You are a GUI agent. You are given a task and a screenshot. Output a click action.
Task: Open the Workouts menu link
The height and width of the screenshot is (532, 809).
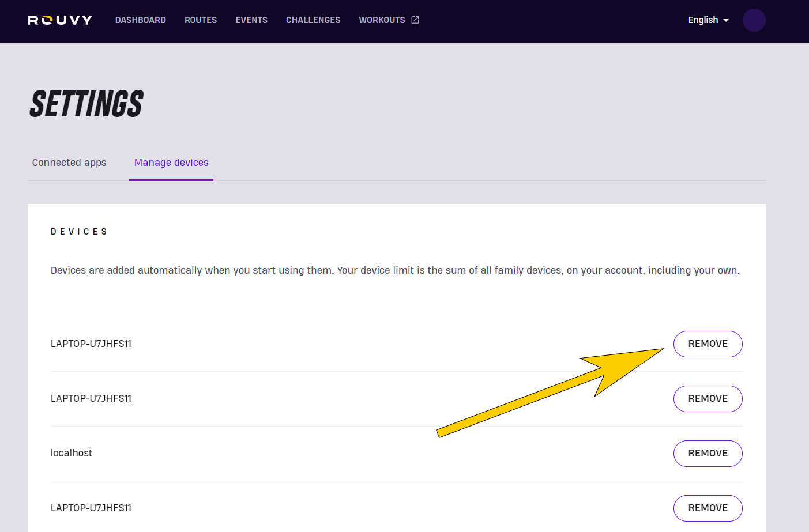click(x=382, y=20)
